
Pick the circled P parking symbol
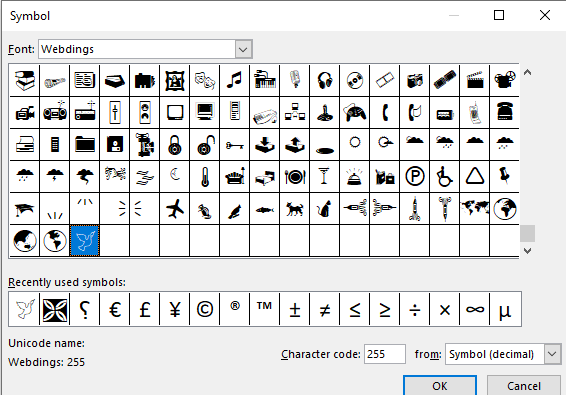(414, 177)
